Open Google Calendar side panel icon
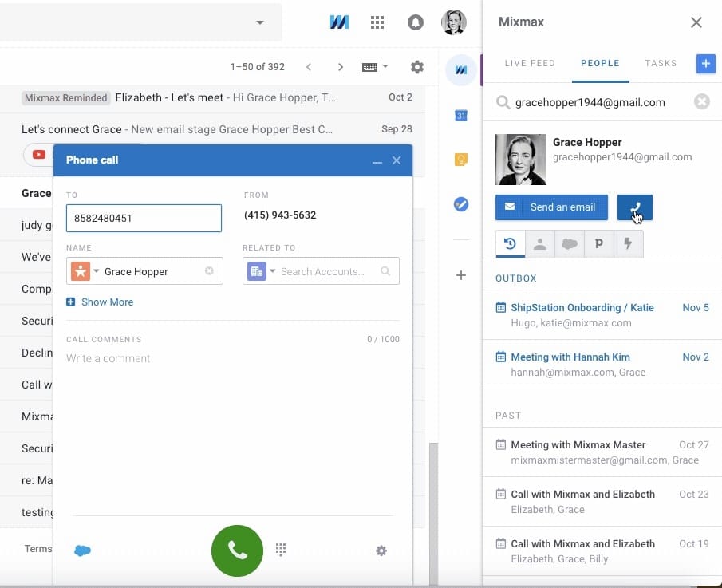The height and width of the screenshot is (588, 722). [x=461, y=115]
